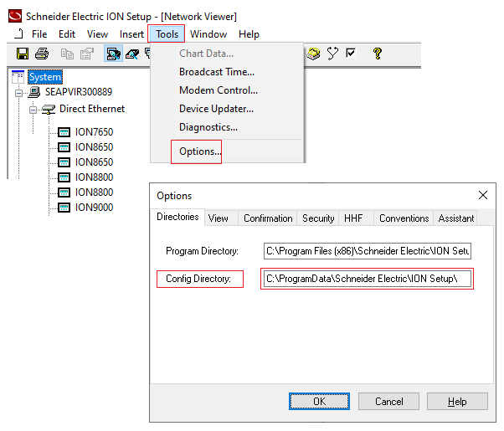The image size is (504, 431).
Task: Open the View menu in the menu bar
Action: coord(97,34)
